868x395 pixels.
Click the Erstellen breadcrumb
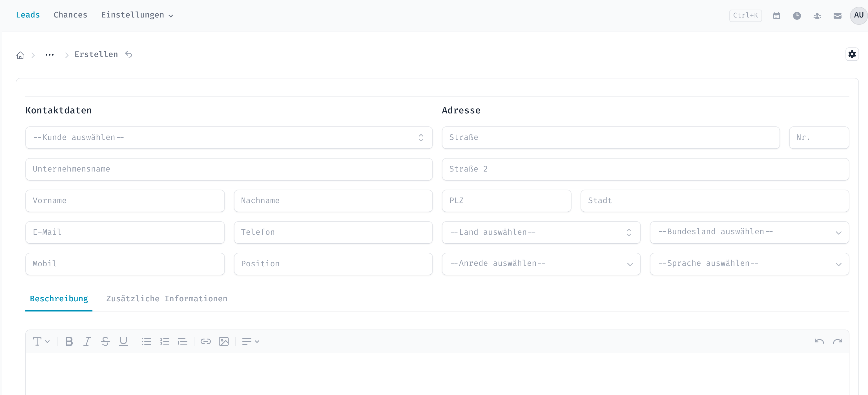pyautogui.click(x=96, y=55)
